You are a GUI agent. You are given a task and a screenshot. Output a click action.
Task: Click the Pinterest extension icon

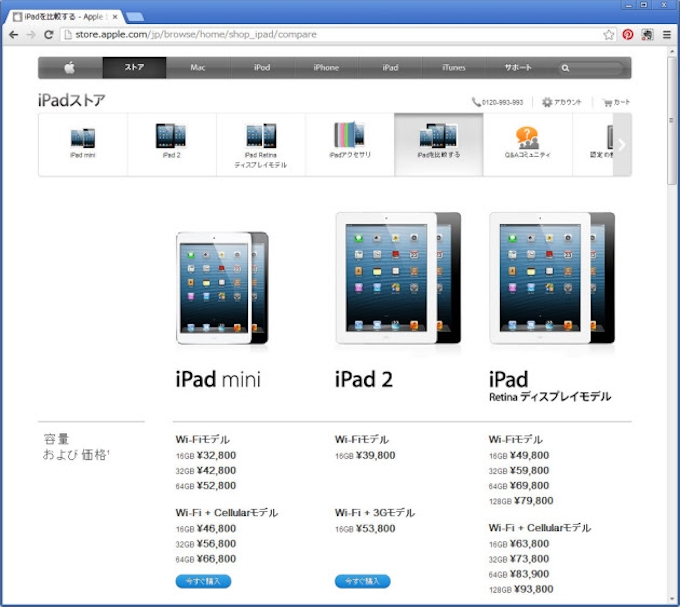[628, 34]
